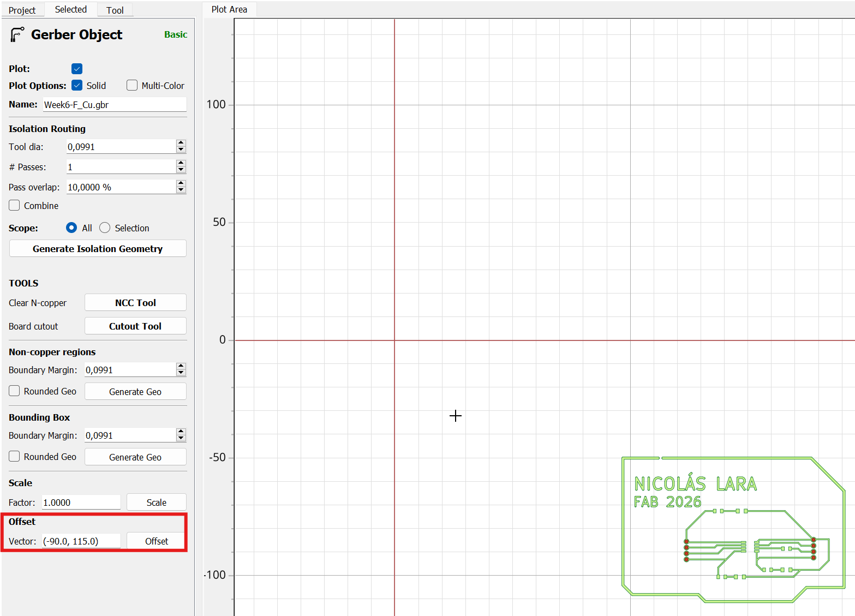Image resolution: width=855 pixels, height=616 pixels.
Task: Enable Multi-Color plotting
Action: coord(132,85)
